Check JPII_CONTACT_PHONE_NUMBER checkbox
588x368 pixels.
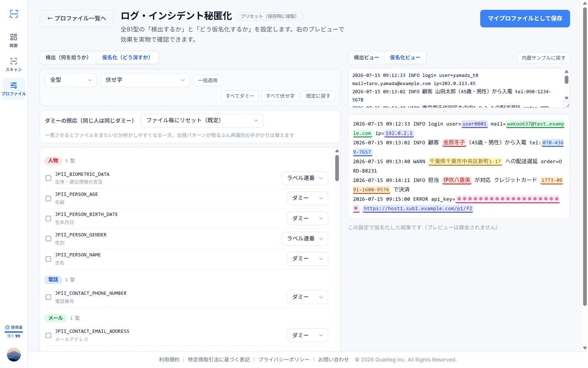[x=48, y=297]
